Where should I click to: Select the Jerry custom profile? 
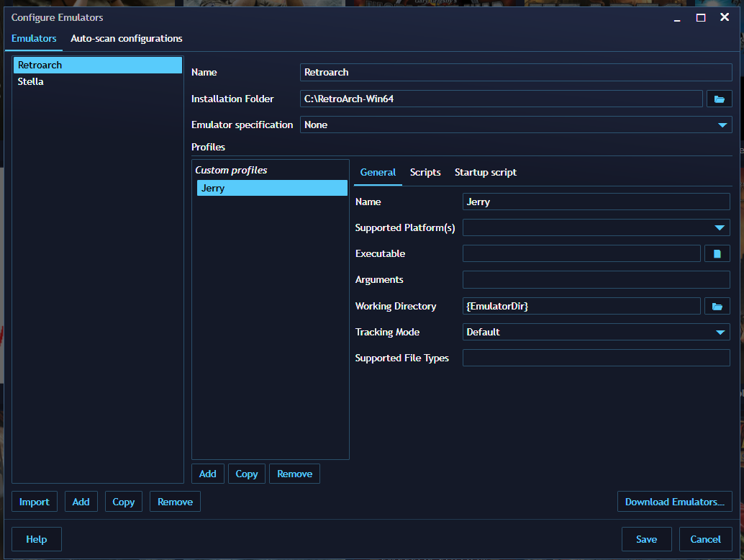click(271, 188)
